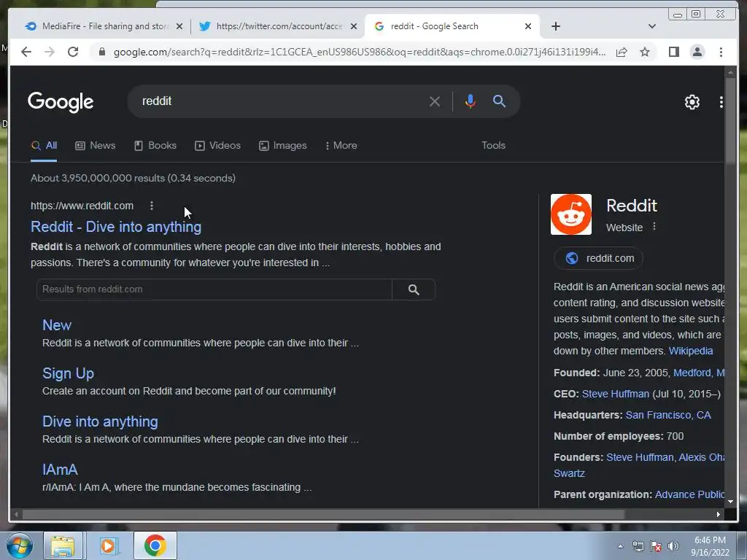The image size is (747, 560).
Task: Show hidden system tray icons
Action: [620, 547]
